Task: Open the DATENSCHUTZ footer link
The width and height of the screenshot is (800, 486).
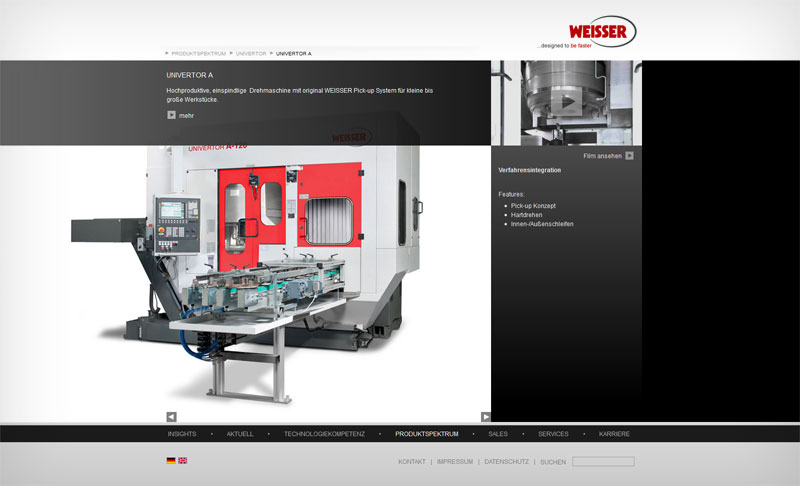Action: pyautogui.click(x=506, y=462)
